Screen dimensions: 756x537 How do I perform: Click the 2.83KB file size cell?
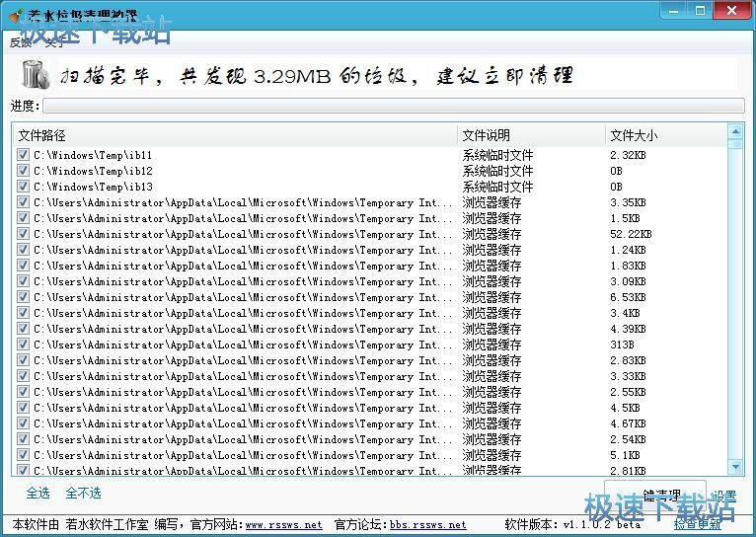628,360
